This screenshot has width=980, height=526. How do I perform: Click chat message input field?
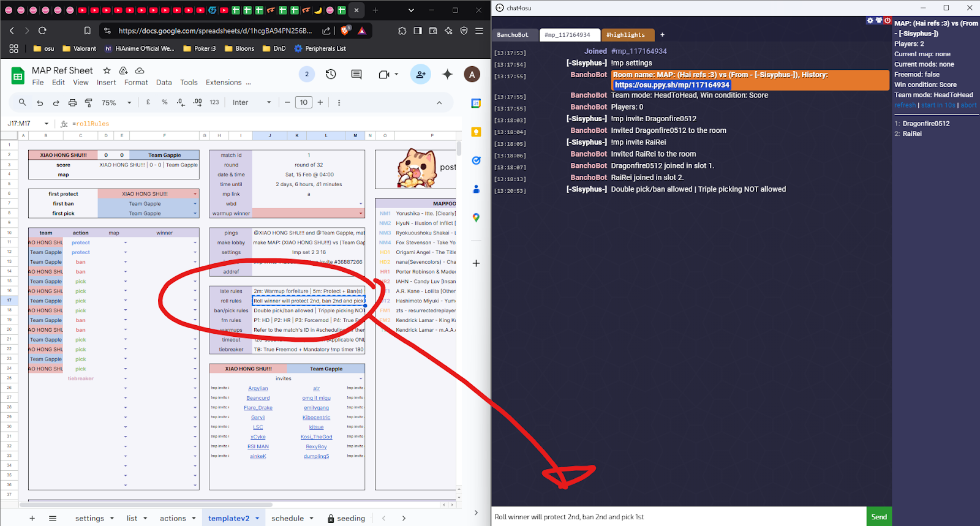[x=679, y=517]
